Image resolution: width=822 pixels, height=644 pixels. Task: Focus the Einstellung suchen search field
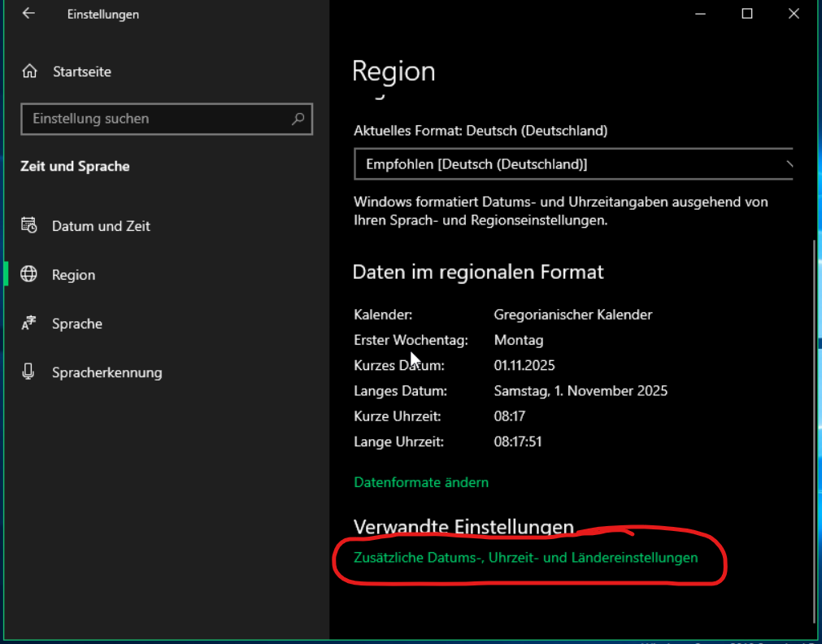(154, 119)
